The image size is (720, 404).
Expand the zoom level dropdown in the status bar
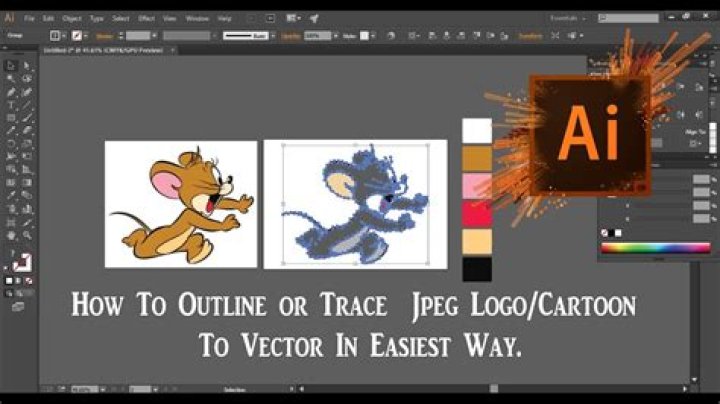(x=102, y=389)
